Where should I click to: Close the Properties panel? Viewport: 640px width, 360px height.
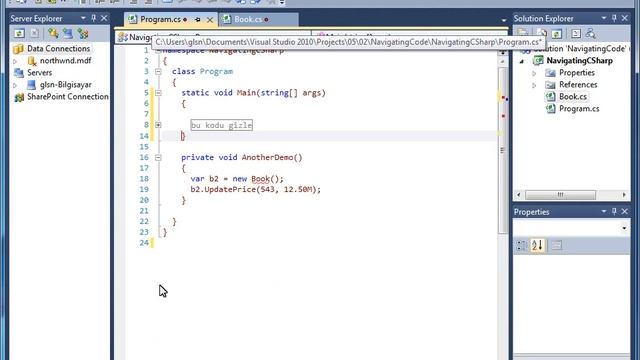point(625,212)
